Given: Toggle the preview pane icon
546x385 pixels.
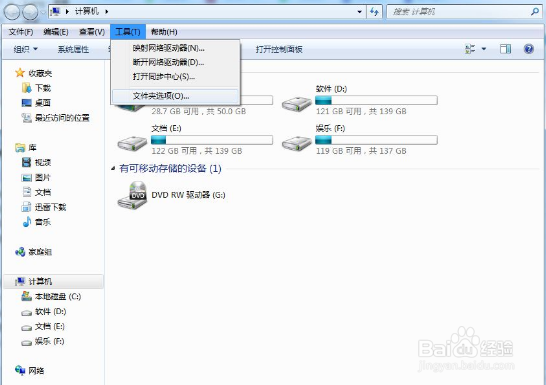Looking at the screenshot, I should [x=505, y=49].
